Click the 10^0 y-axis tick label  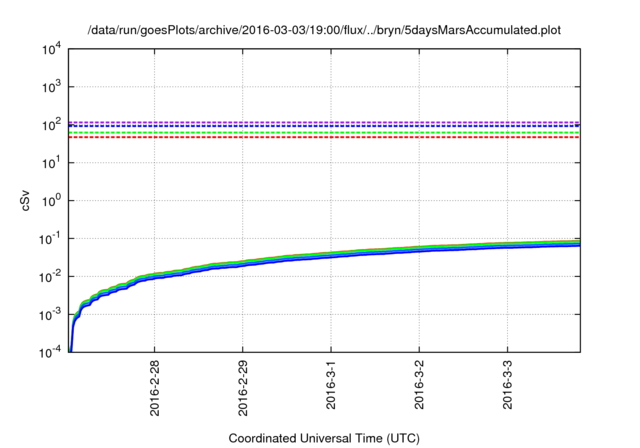coord(51,200)
